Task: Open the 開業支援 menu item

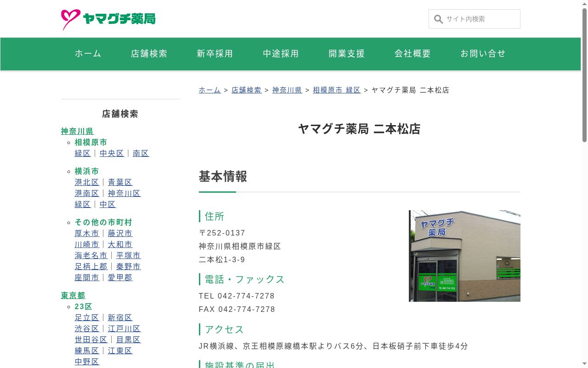Action: point(347,54)
